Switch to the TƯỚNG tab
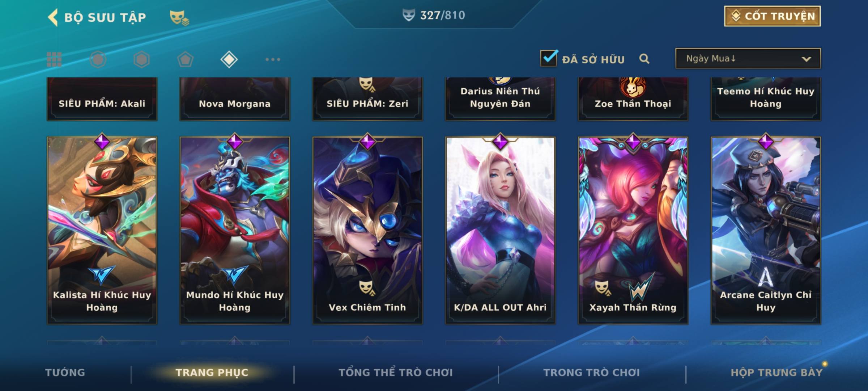 (x=65, y=373)
